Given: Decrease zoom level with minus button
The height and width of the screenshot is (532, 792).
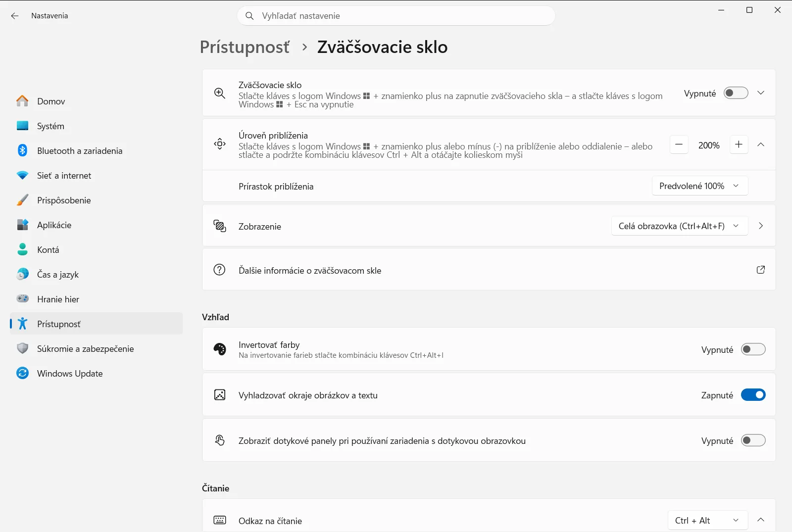Looking at the screenshot, I should [679, 145].
